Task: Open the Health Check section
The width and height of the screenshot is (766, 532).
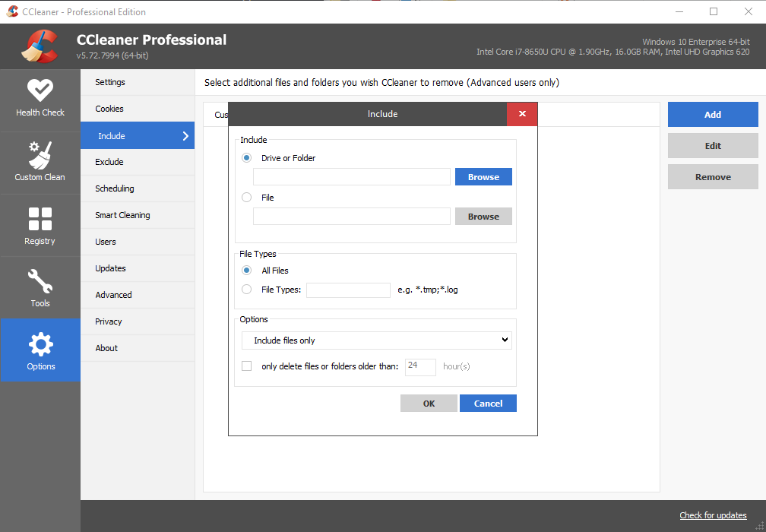Action: 40,100
